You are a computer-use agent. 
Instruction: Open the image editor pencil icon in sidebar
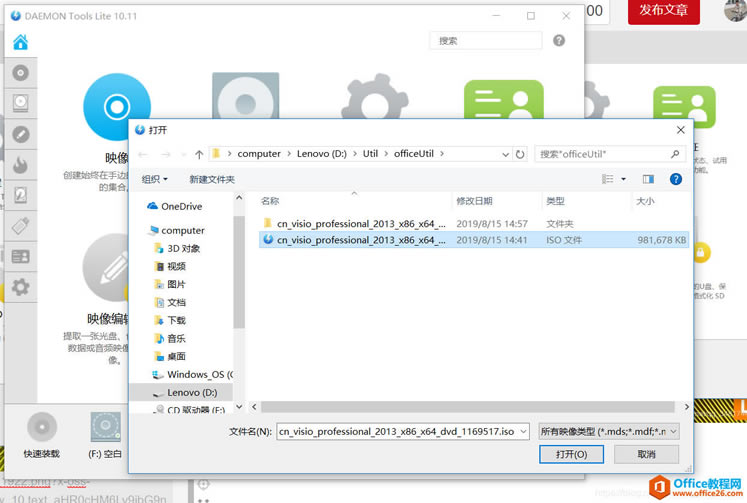(x=20, y=134)
